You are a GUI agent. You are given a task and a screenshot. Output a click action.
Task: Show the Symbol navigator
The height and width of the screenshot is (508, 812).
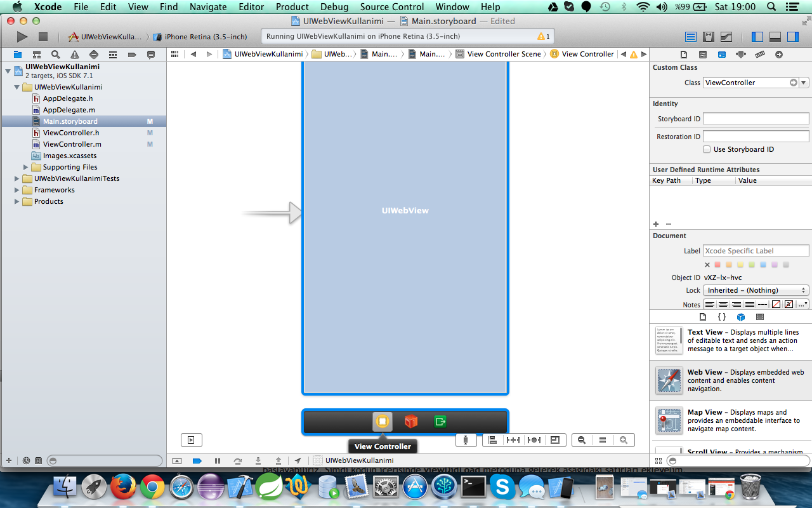click(x=37, y=55)
